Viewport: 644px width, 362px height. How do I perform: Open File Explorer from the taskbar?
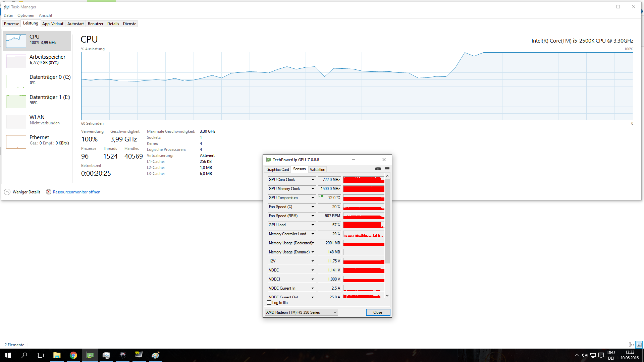[57, 355]
